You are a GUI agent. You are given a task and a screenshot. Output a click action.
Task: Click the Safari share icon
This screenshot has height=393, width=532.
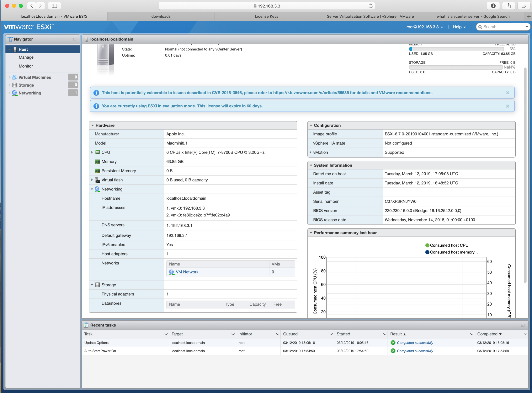click(509, 6)
